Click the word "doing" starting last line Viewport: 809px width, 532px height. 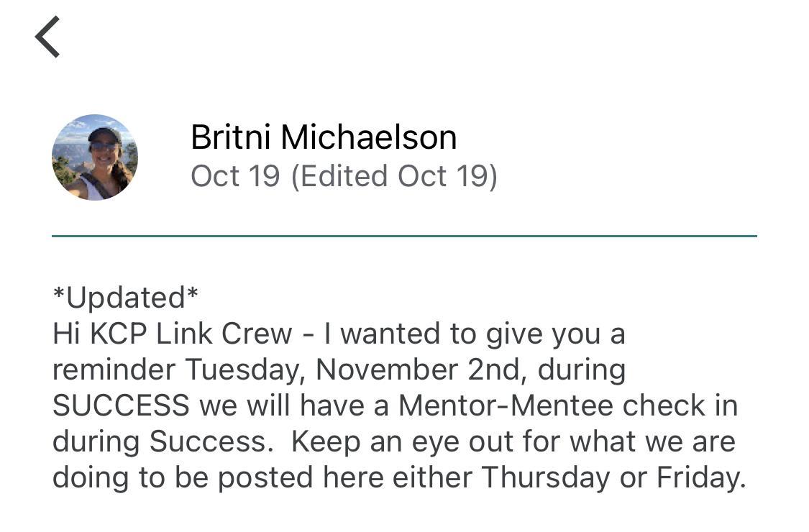(x=91, y=477)
